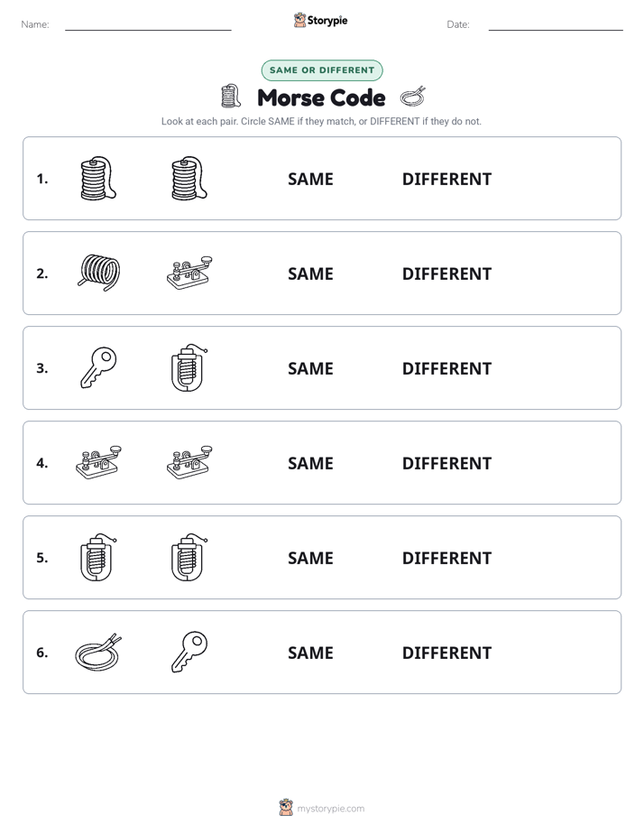The image size is (644, 834).
Task: Click the second telegraph key in row 4
Action: click(x=189, y=462)
